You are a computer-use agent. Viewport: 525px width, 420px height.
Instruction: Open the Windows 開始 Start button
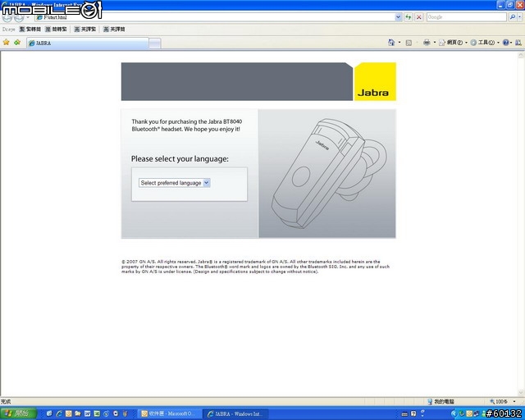point(18,413)
